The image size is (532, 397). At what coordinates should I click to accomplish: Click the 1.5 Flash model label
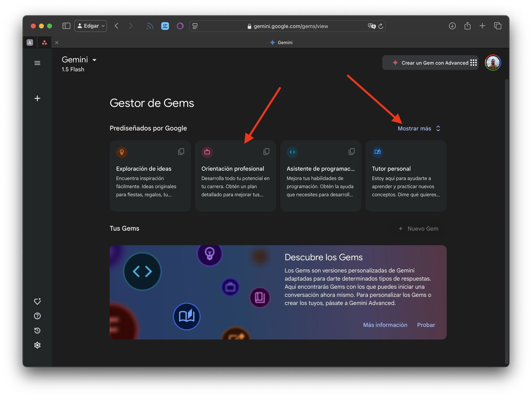point(73,69)
